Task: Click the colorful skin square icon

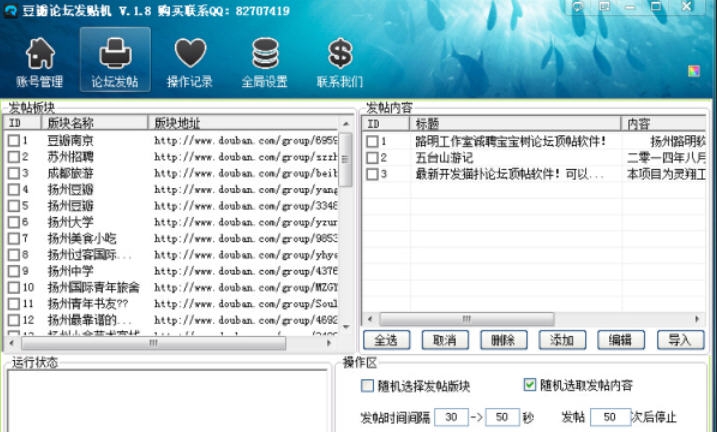Action: click(x=694, y=71)
